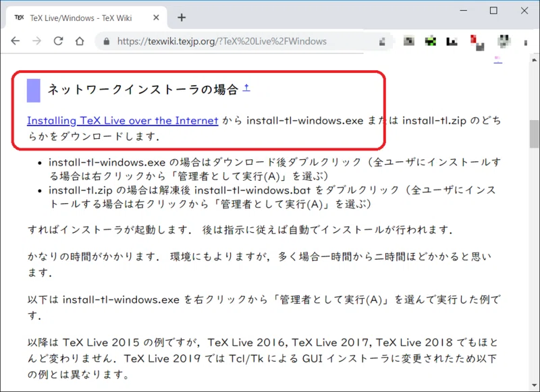The height and width of the screenshot is (392, 540).
Task: Maximize the browser window
Action: tap(493, 11)
